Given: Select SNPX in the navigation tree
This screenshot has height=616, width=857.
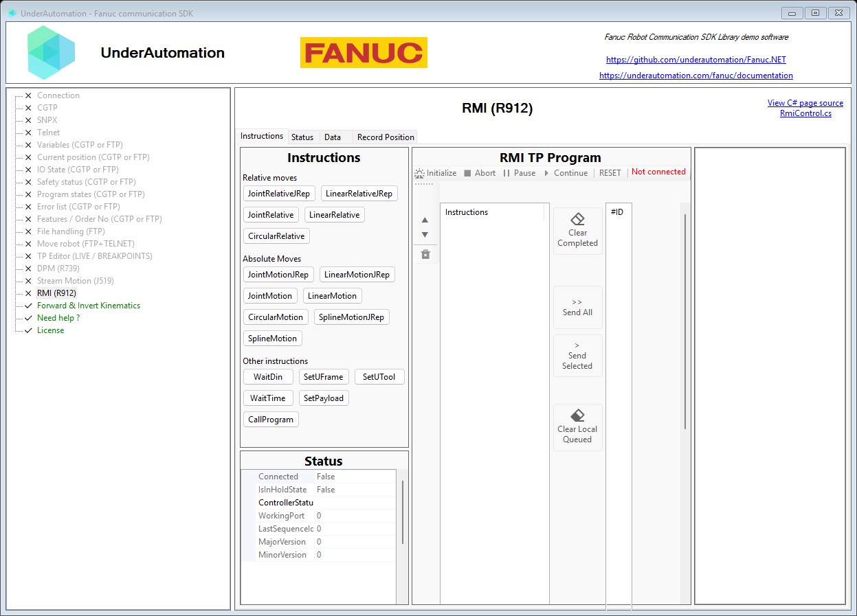Looking at the screenshot, I should 47,120.
